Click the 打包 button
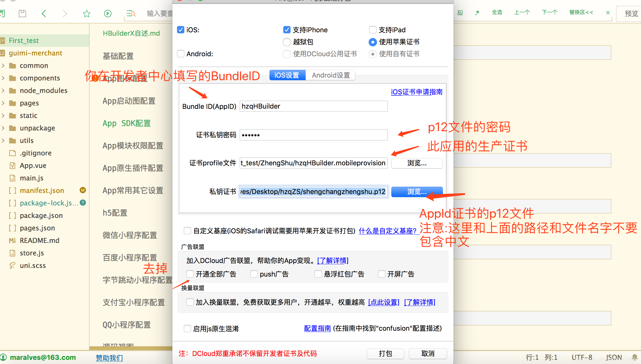 click(385, 354)
